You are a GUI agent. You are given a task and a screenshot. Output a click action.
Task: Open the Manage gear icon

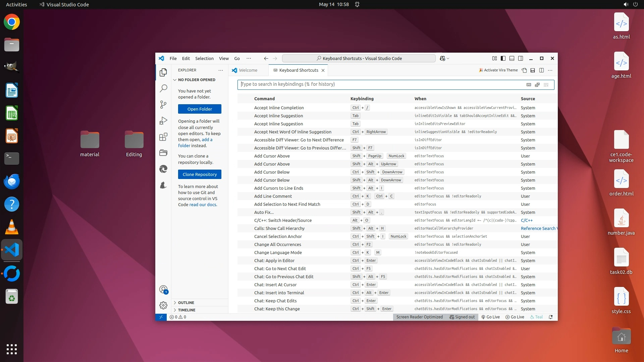163,305
